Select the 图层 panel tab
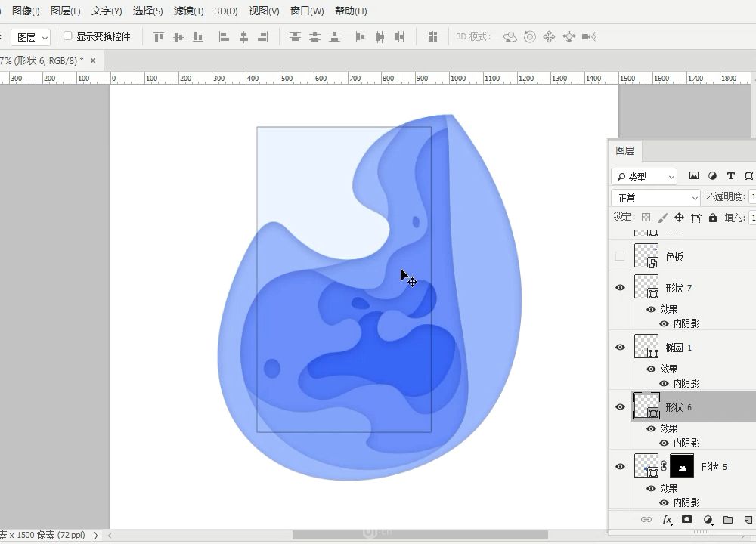Viewport: 756px width, 544px height. click(x=625, y=151)
